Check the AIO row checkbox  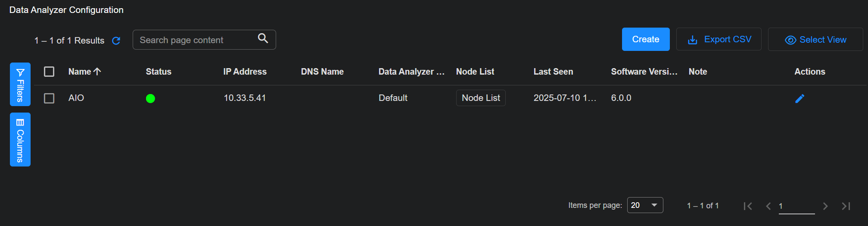click(49, 98)
